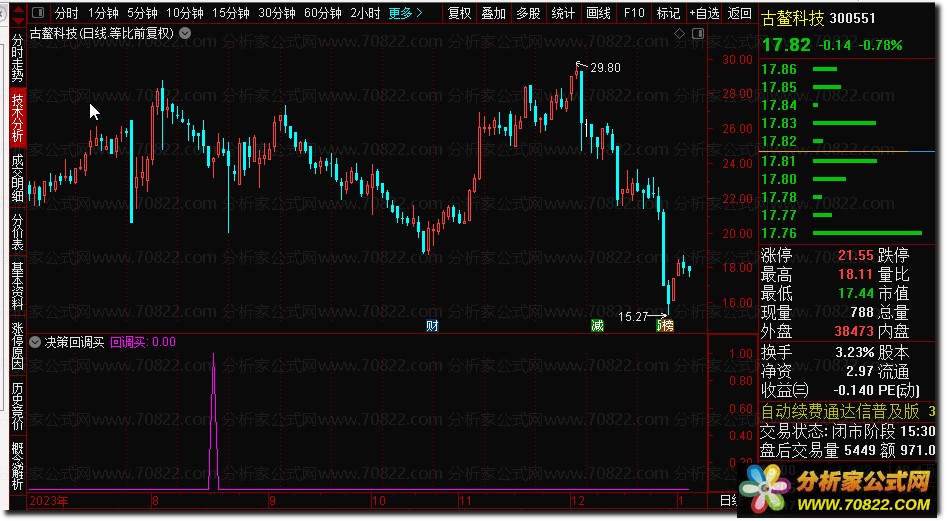The height and width of the screenshot is (521, 947).
Task: Open dropdown next to 古鳌科技 chart title
Action: pyautogui.click(x=185, y=33)
